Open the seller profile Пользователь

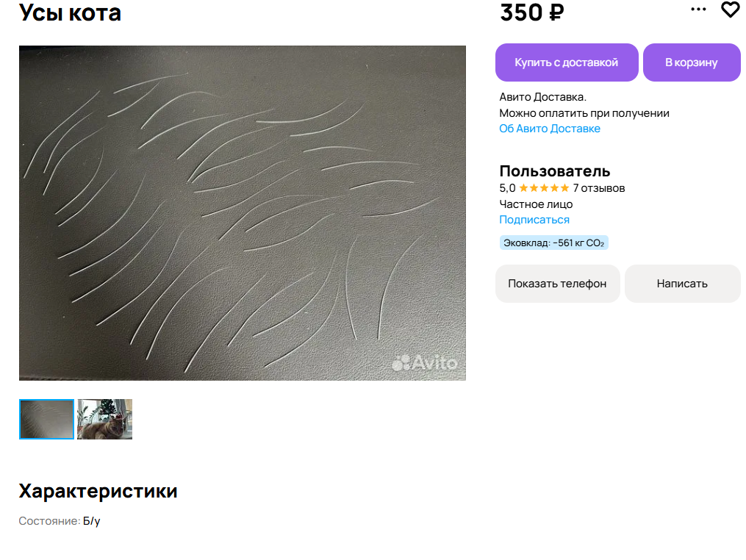coord(555,170)
